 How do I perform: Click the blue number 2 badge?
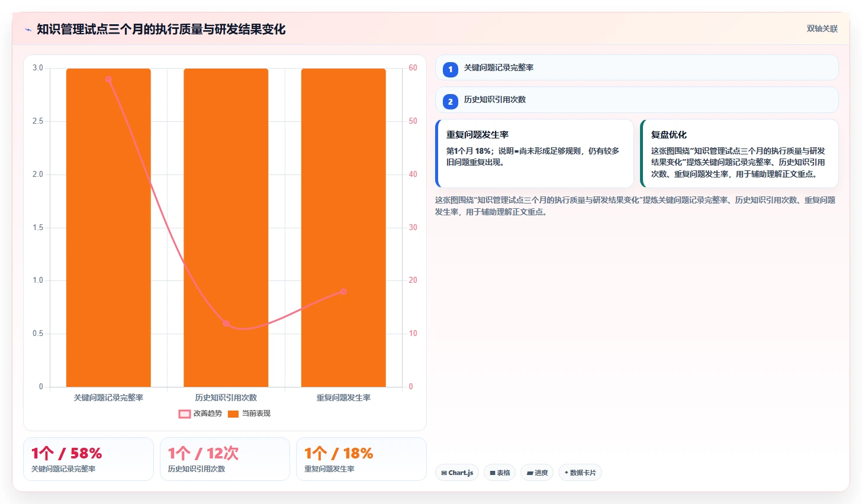click(x=450, y=101)
